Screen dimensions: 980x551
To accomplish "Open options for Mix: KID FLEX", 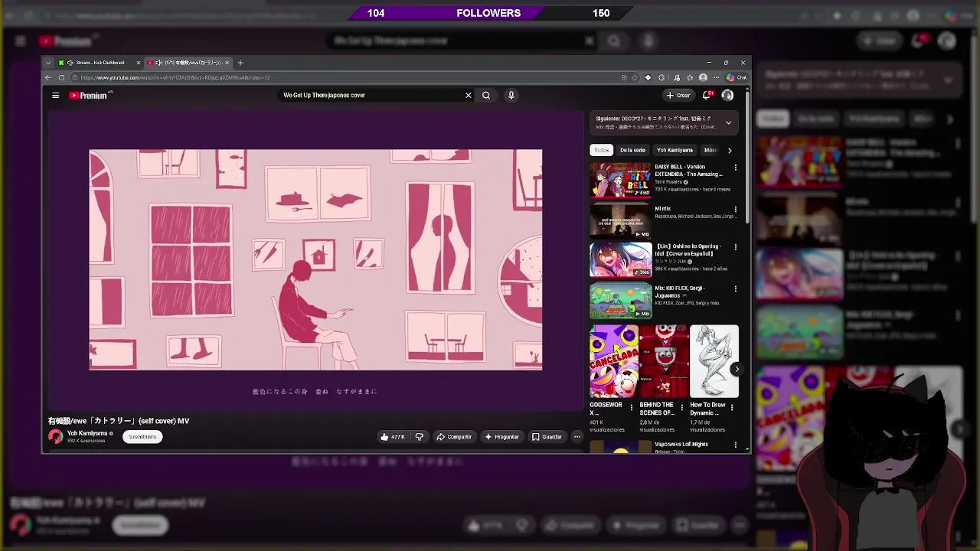I will pos(736,289).
